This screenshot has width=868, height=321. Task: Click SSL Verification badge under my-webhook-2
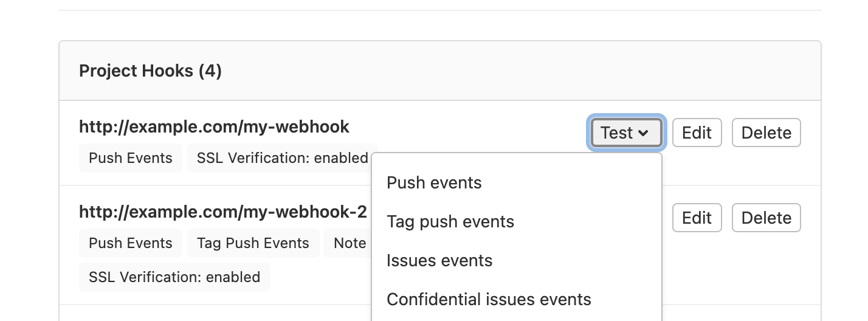coord(174,277)
